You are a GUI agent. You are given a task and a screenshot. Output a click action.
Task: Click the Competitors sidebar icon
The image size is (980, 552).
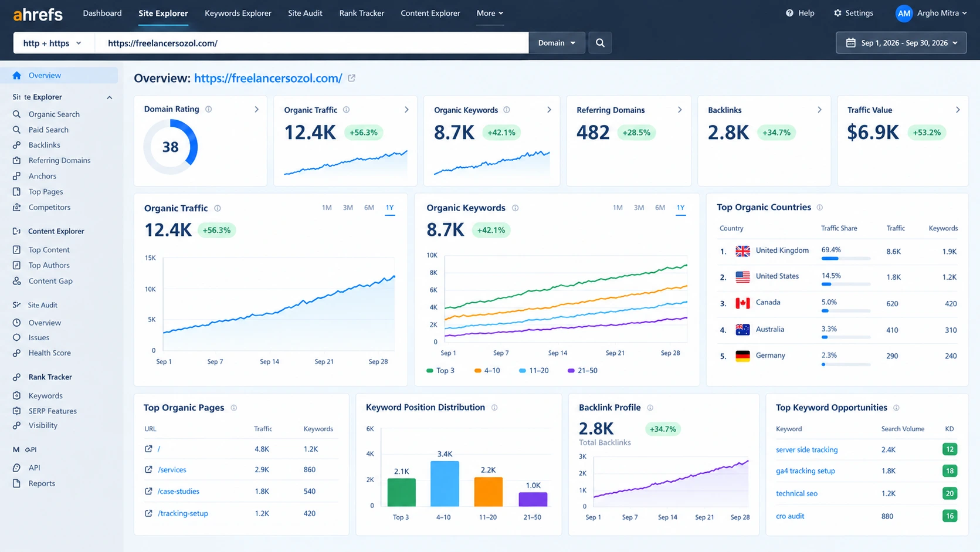tap(16, 207)
